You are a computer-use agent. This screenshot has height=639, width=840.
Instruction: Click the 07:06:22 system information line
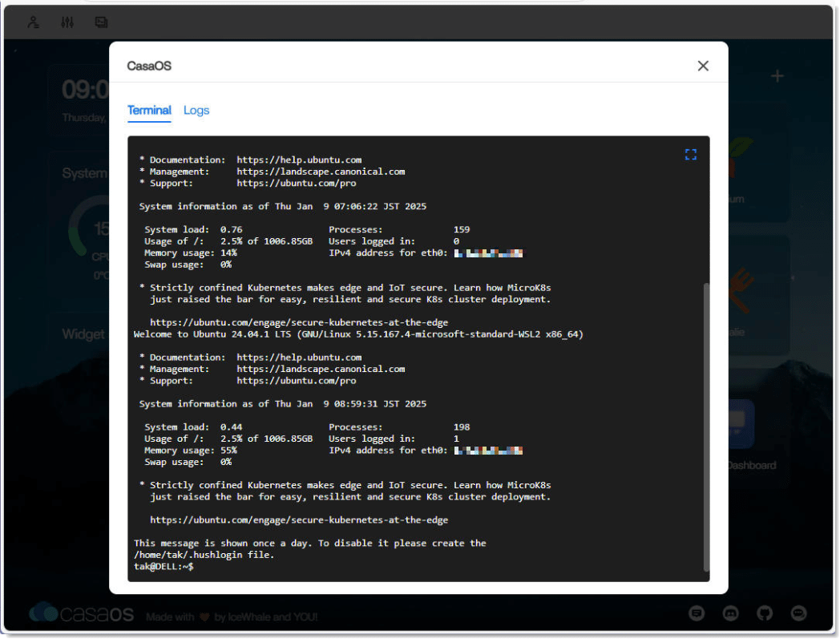point(283,206)
